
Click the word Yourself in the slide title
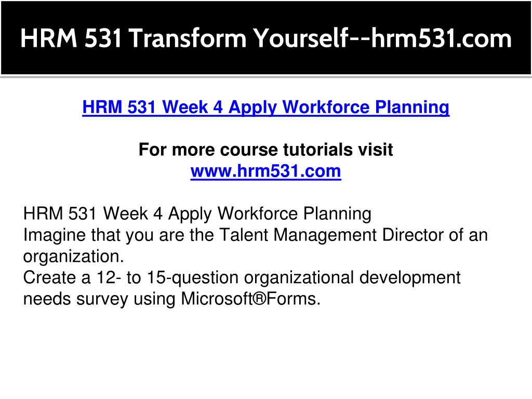[301, 38]
